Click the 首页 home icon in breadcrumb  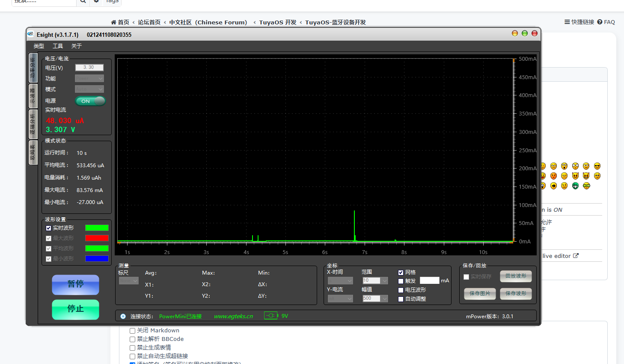click(x=113, y=22)
